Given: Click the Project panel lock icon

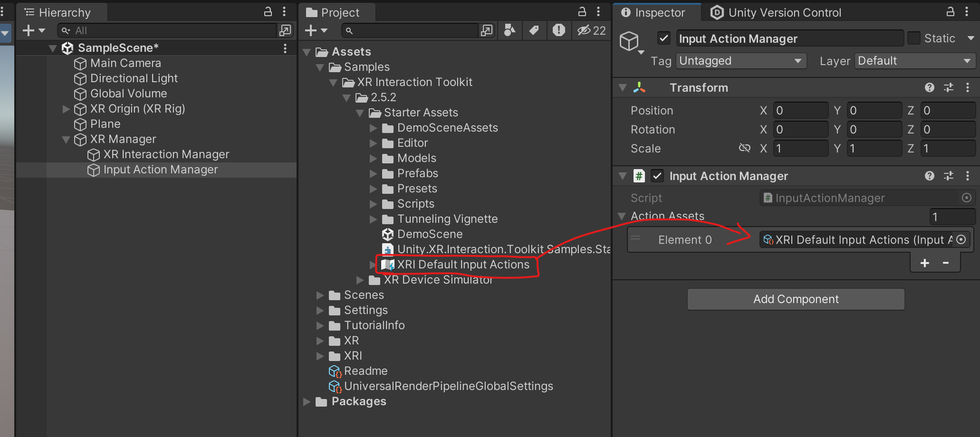Looking at the screenshot, I should (x=582, y=11).
